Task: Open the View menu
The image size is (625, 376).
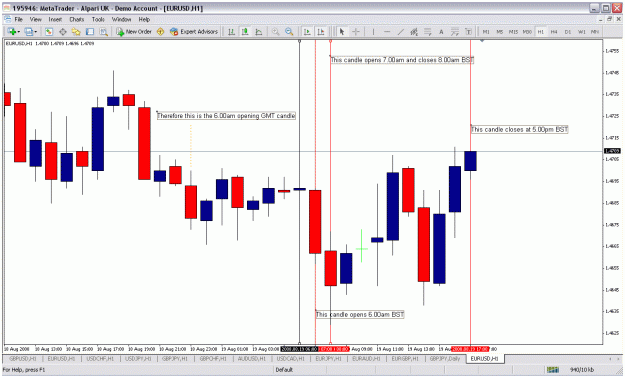Action: pyautogui.click(x=35, y=19)
